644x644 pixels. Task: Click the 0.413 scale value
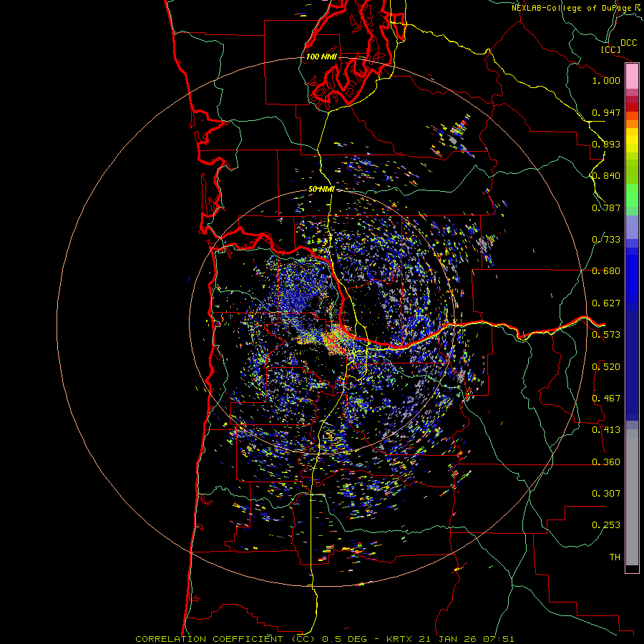pos(606,429)
